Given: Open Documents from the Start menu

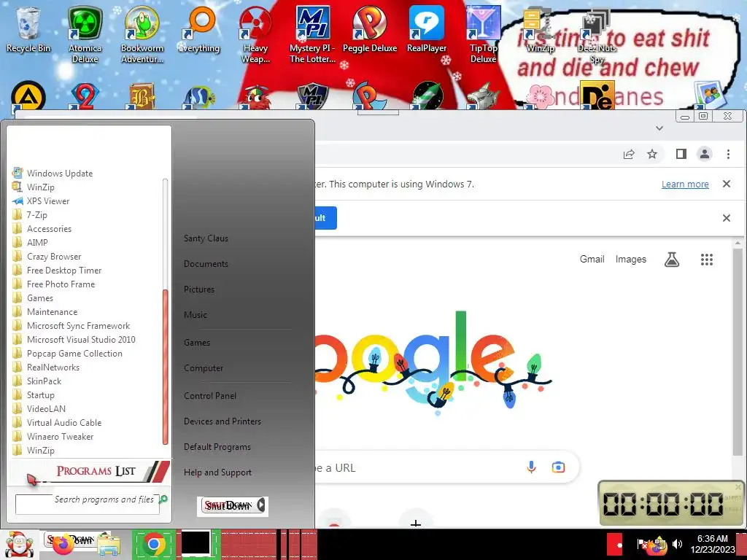Looking at the screenshot, I should tap(206, 264).
